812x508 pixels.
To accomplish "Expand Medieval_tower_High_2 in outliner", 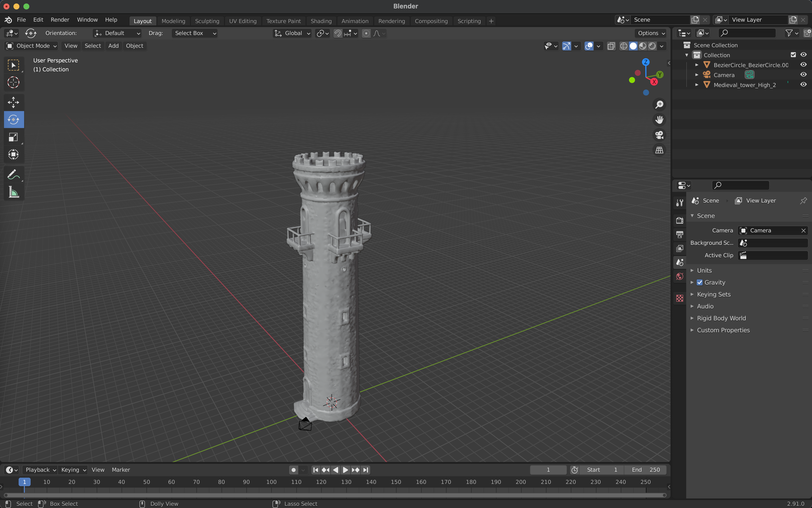I will click(697, 85).
